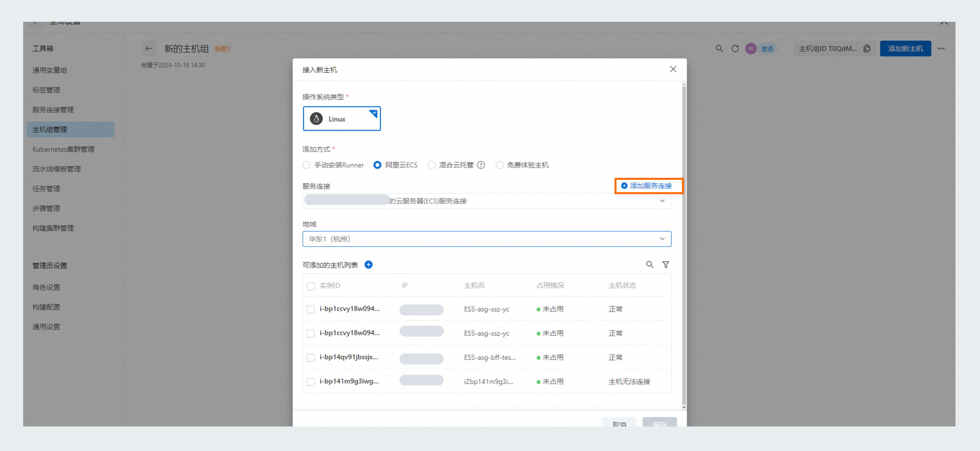Open 通用变量组 in the sidebar
Viewport: 980px width, 451px height.
[49, 70]
